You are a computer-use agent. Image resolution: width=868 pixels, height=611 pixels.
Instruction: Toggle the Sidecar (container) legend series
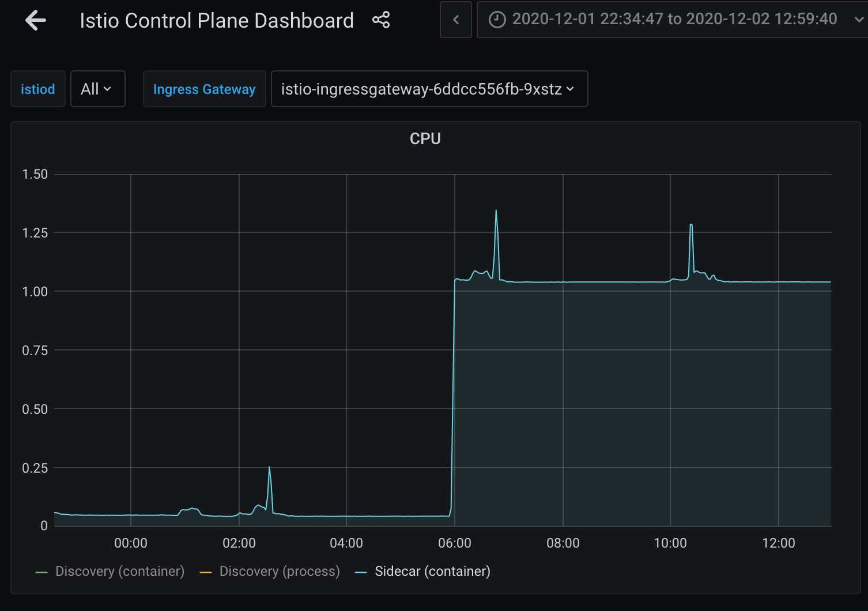pos(432,571)
